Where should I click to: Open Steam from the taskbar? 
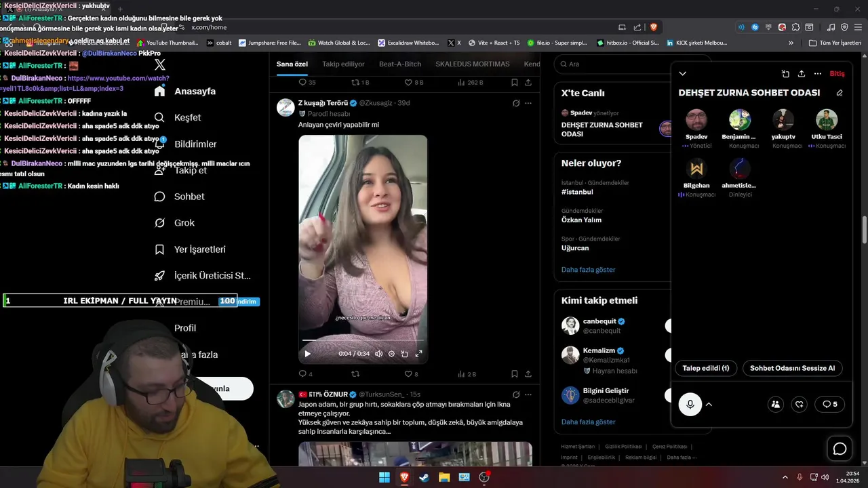pyautogui.click(x=424, y=477)
